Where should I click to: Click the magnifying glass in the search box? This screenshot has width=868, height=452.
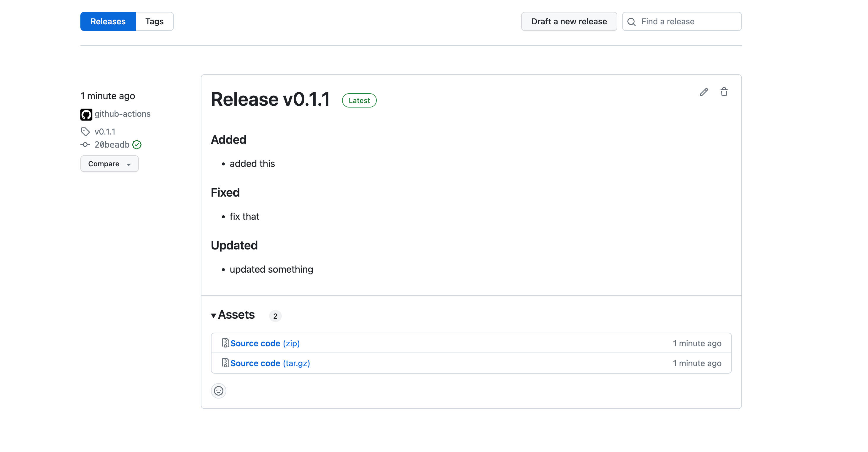(632, 21)
